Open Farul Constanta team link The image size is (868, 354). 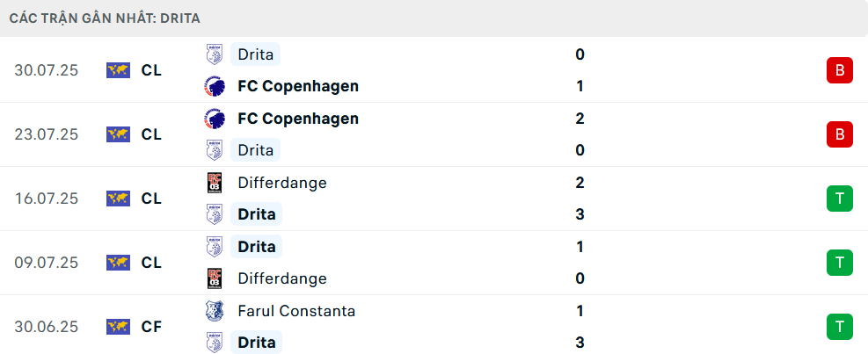tap(296, 311)
